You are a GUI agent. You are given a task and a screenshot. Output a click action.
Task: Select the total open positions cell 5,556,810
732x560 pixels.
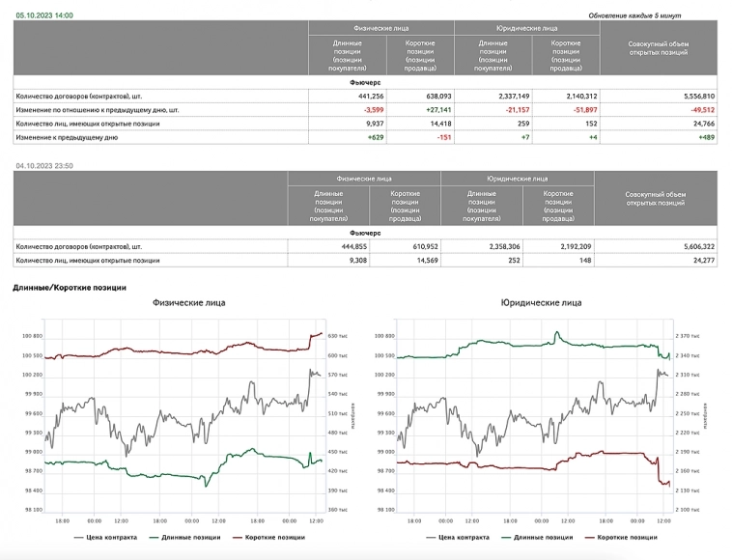[695, 97]
